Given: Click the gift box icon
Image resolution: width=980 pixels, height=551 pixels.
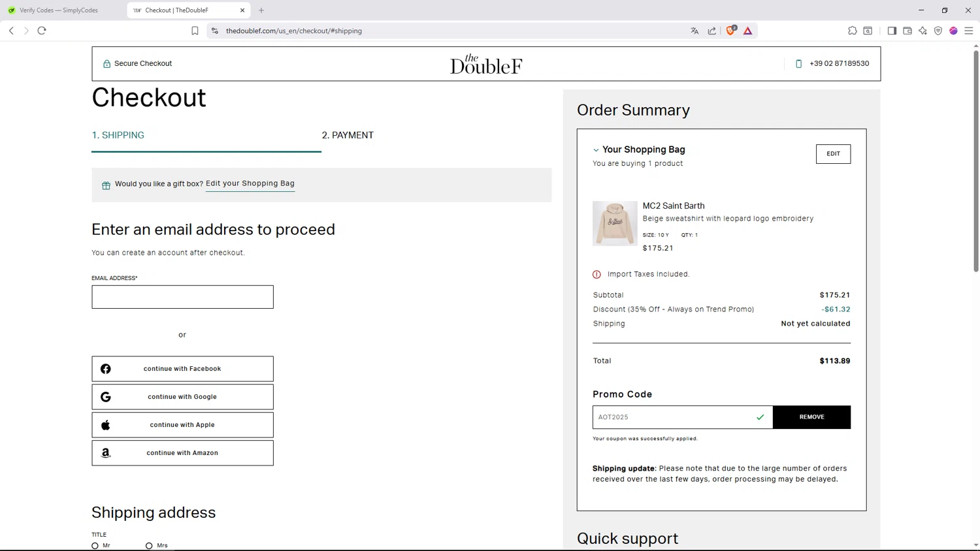Looking at the screenshot, I should tap(106, 185).
